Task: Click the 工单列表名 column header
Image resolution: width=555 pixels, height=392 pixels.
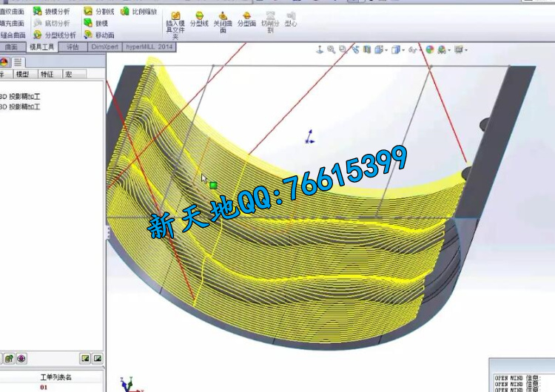Action: (x=56, y=377)
